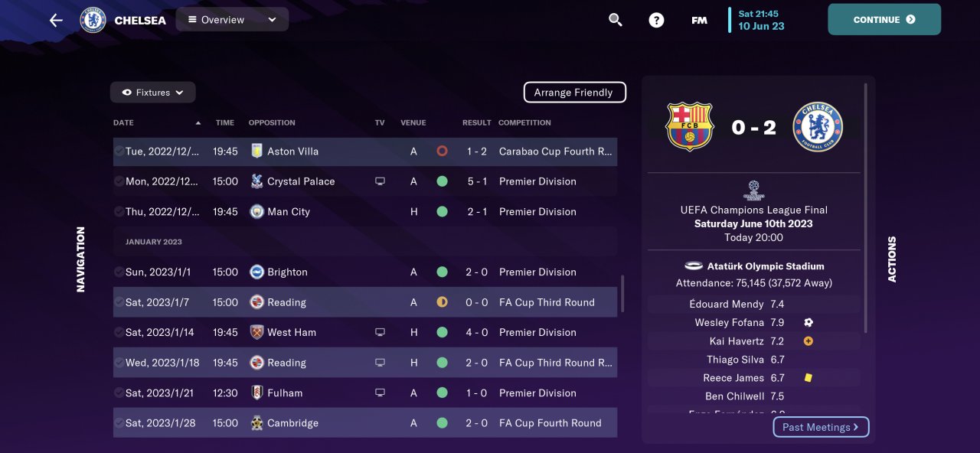Image resolution: width=980 pixels, height=453 pixels.
Task: Sort fixtures by the Date column arrow
Action: click(198, 123)
